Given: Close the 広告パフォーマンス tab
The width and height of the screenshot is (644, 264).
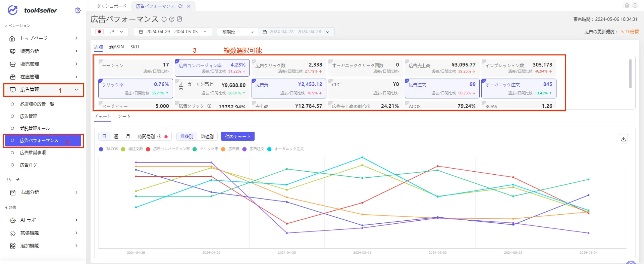Looking at the screenshot, I should click(189, 6).
